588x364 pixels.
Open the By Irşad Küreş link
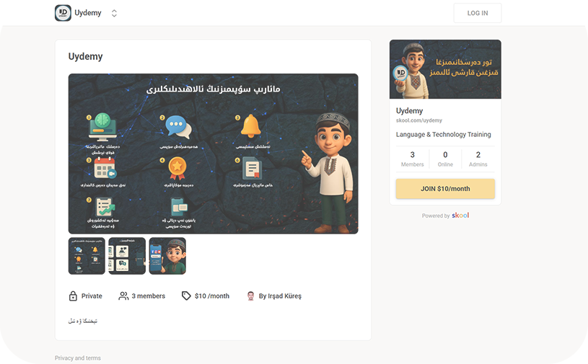280,296
